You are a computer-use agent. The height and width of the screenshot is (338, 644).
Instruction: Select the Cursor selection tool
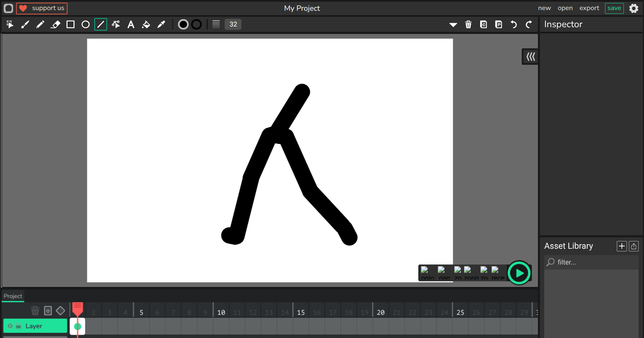(10, 25)
